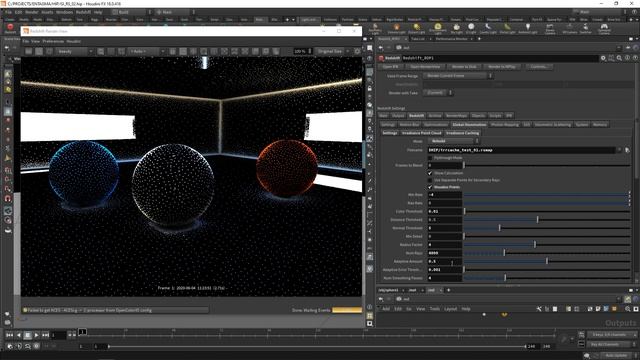Click the Open RenderView button
The width and height of the screenshot is (640, 360).
(425, 67)
